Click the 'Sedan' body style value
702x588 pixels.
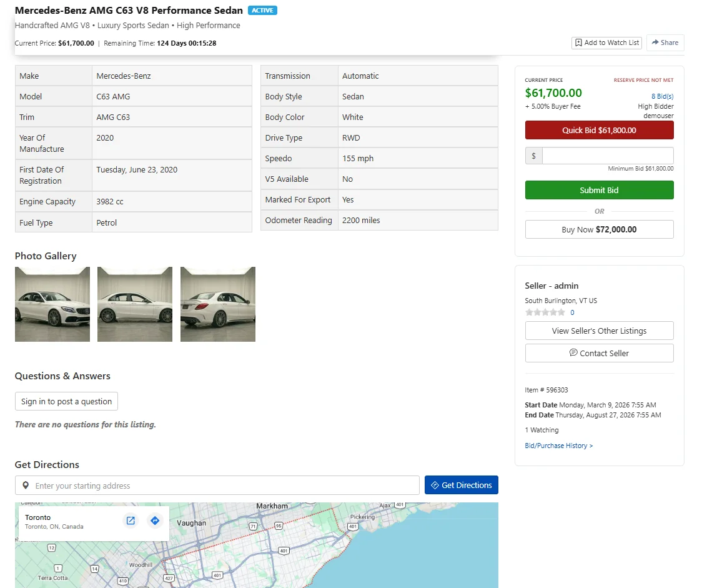pos(353,96)
